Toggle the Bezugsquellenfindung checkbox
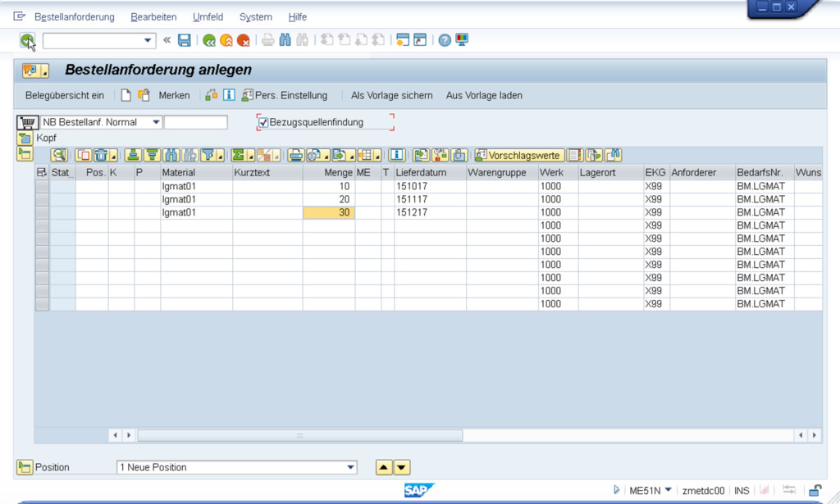Viewport: 840px width, 504px height. 263,122
